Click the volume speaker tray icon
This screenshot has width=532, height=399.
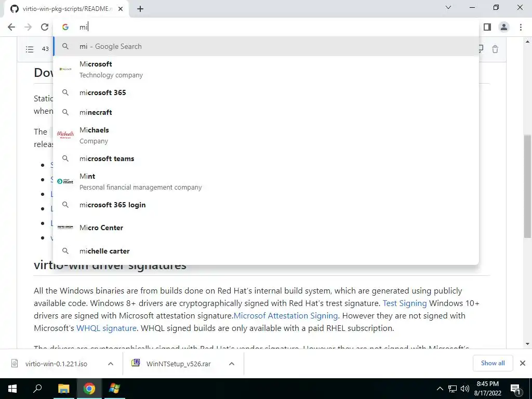tap(465, 389)
